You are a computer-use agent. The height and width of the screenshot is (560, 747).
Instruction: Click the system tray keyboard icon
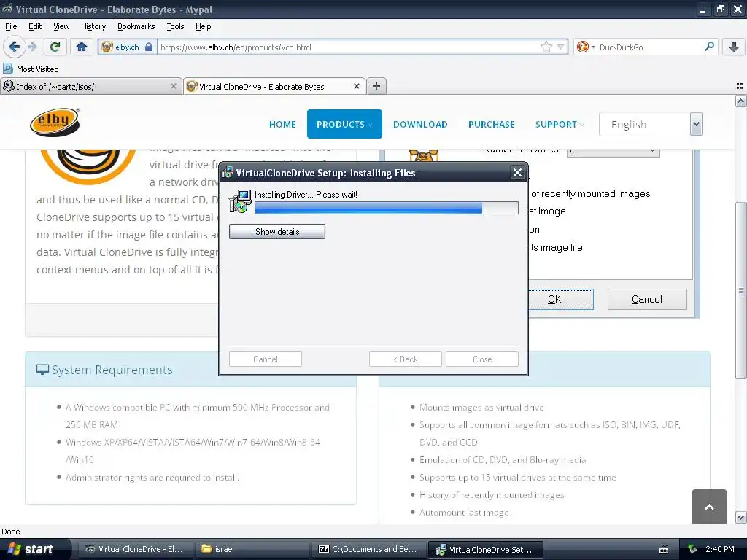click(x=664, y=550)
